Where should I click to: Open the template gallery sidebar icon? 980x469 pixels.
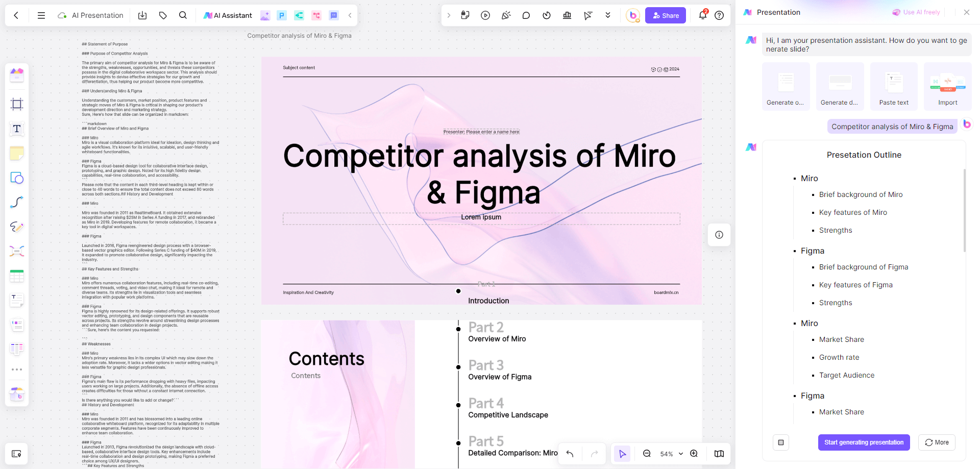coord(17,76)
